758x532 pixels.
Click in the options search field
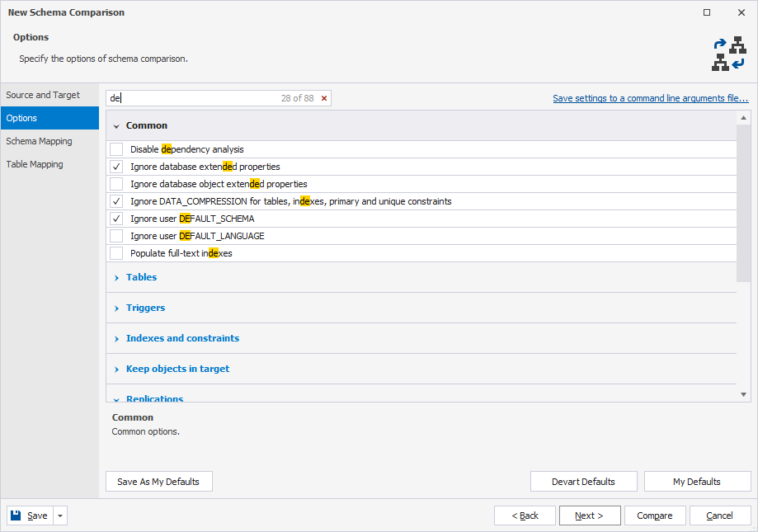194,98
